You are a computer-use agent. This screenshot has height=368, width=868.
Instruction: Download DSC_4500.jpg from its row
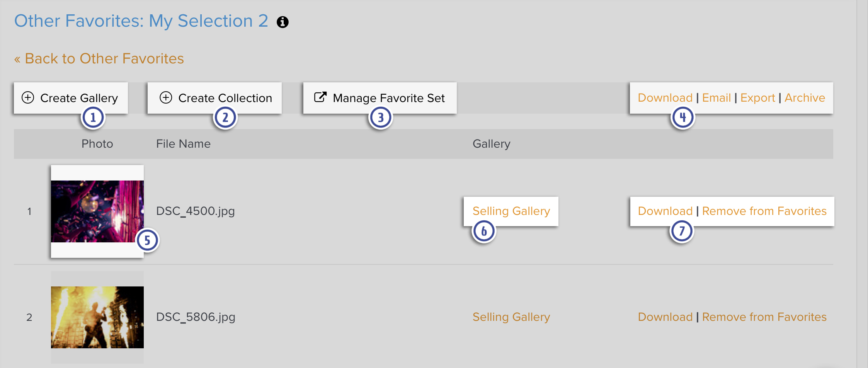pyautogui.click(x=665, y=211)
